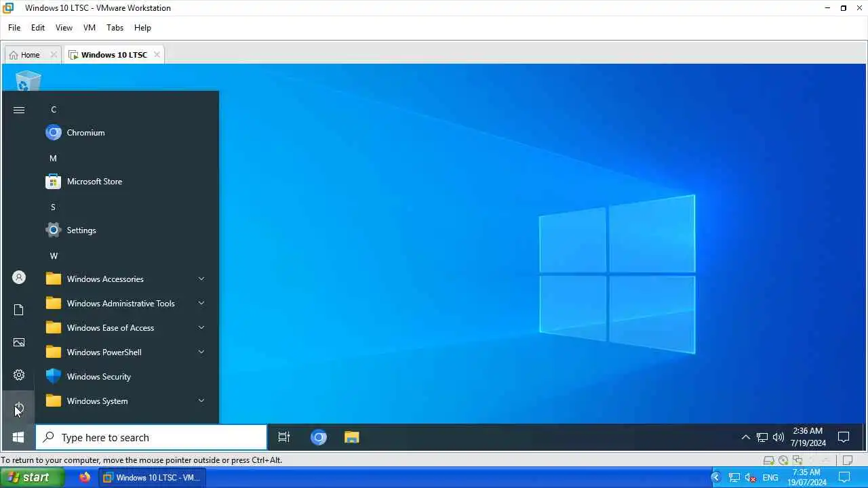Click the host network tray icon
Viewport: 868px width, 488px height.
[734, 478]
